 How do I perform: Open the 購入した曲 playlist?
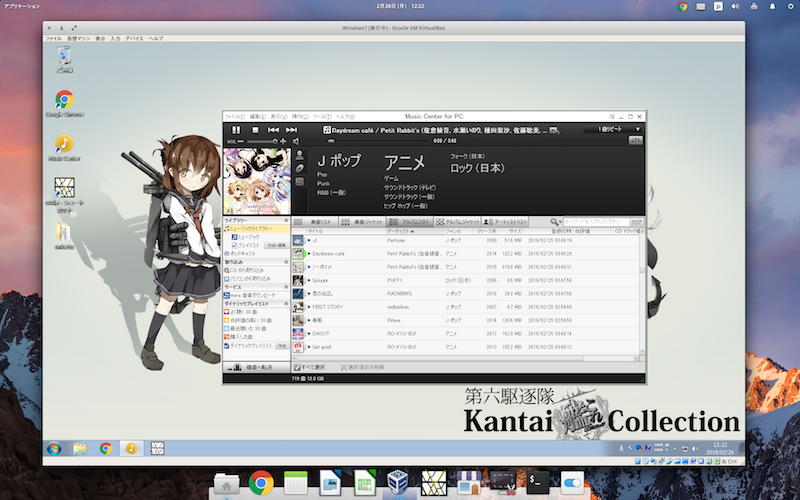tap(239, 337)
